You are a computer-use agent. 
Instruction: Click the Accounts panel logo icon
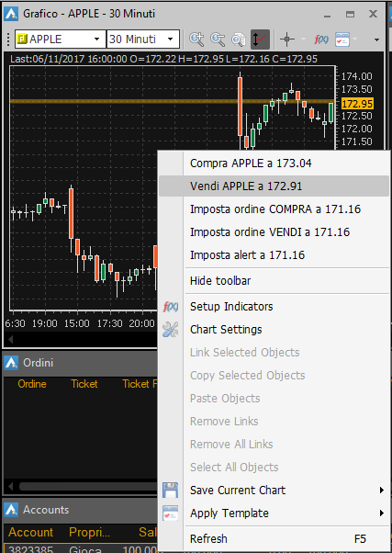11,510
